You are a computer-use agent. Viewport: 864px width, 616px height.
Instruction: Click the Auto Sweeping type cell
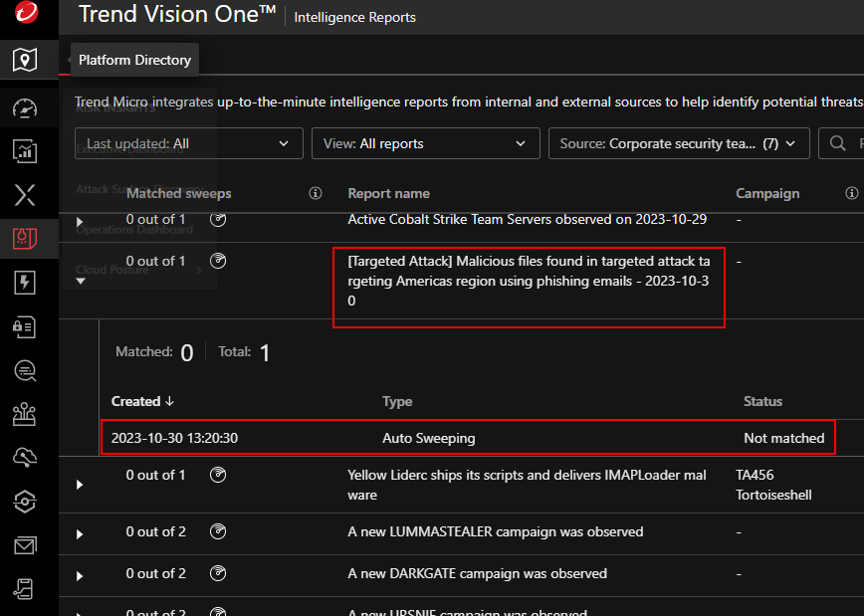click(x=429, y=438)
